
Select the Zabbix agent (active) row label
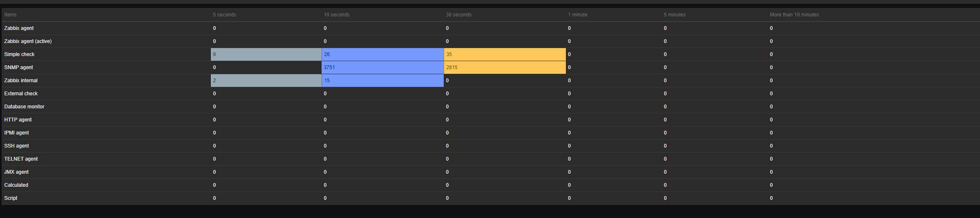28,41
